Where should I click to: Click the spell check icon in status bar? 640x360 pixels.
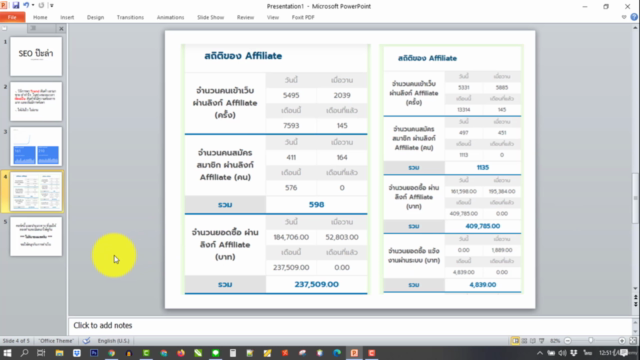point(86,341)
